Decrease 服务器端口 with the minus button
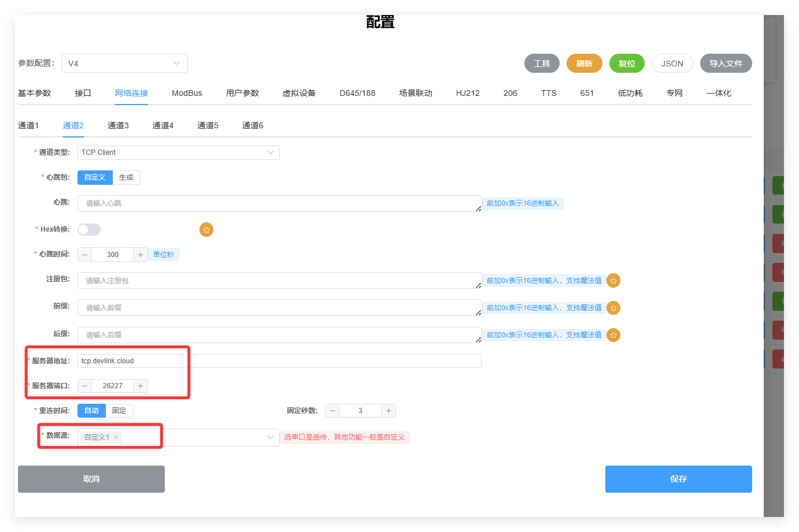799x532 pixels. [x=85, y=386]
